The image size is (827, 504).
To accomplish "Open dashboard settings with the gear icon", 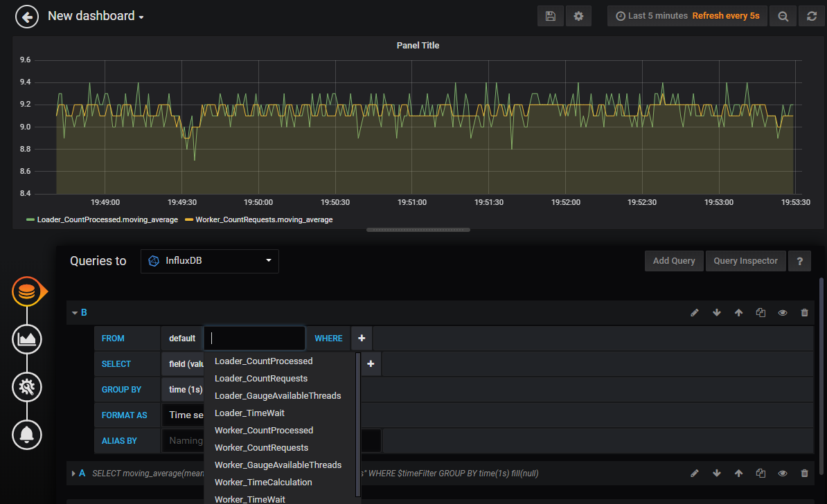I will tap(578, 15).
